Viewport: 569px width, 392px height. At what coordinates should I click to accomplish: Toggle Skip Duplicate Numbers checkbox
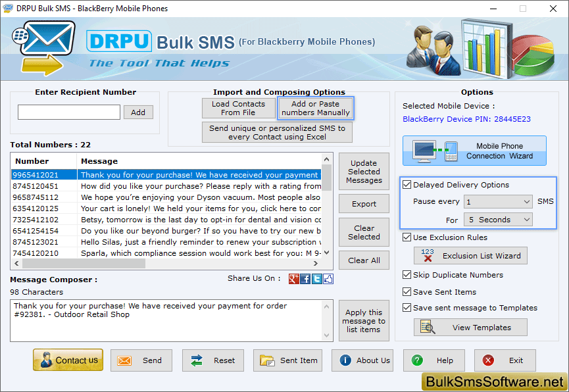pos(407,275)
